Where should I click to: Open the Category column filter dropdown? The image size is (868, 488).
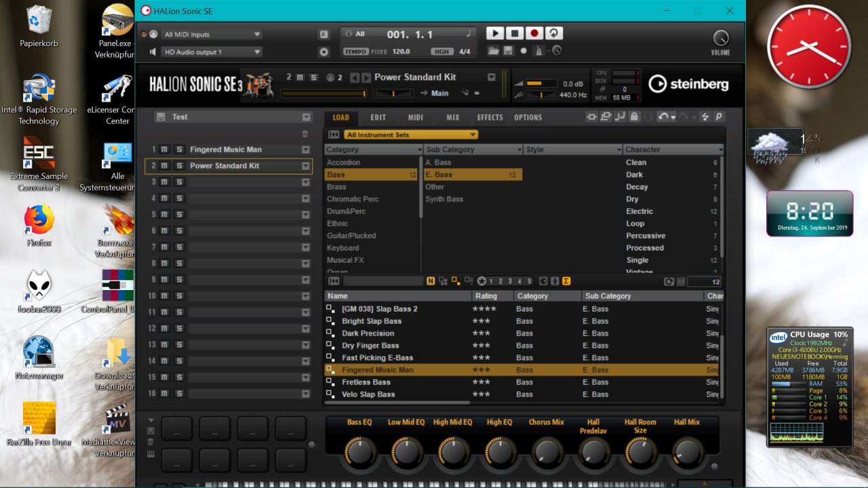pos(418,150)
